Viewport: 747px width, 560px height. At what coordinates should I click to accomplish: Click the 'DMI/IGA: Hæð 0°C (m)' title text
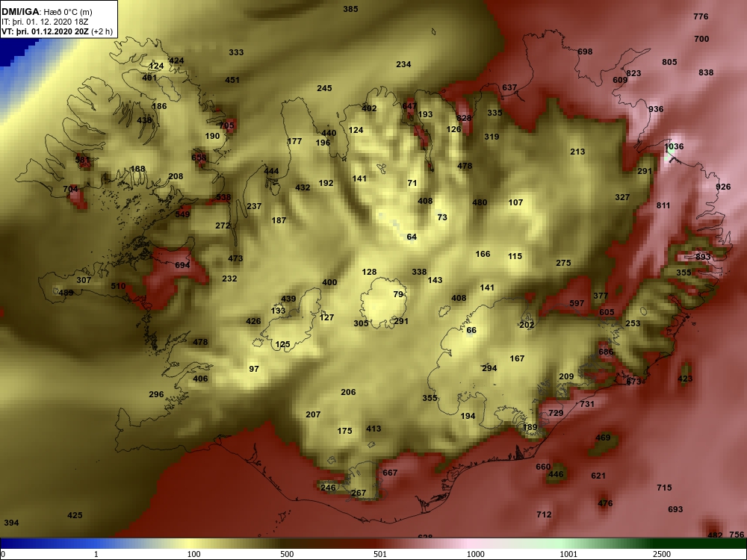[x=47, y=12]
